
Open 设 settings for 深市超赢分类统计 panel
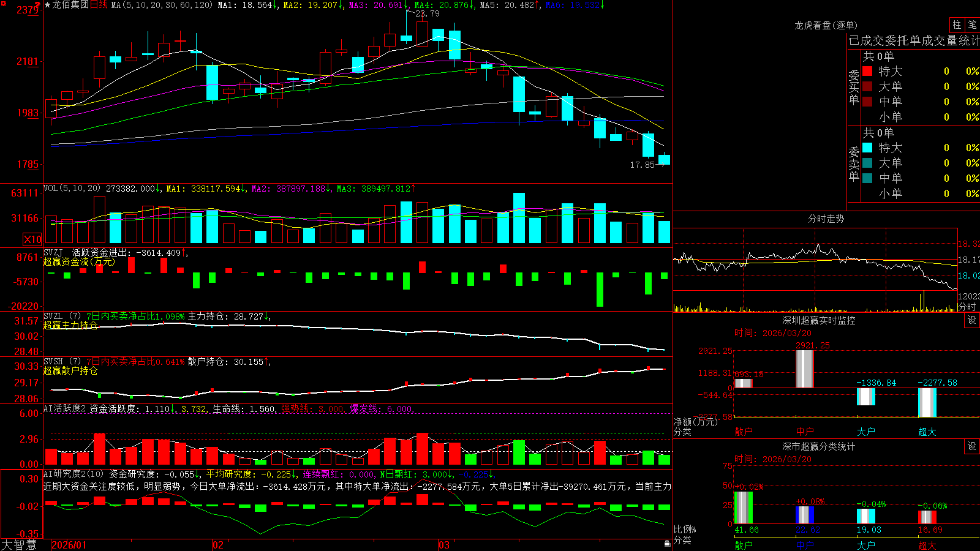pos(972,446)
